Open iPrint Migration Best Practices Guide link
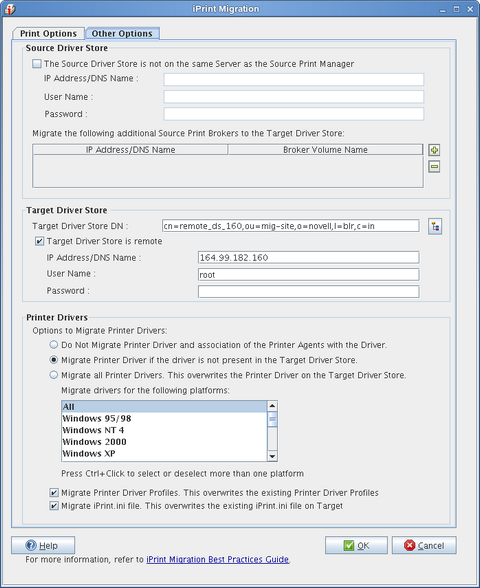The width and height of the screenshot is (480, 588). click(218, 559)
